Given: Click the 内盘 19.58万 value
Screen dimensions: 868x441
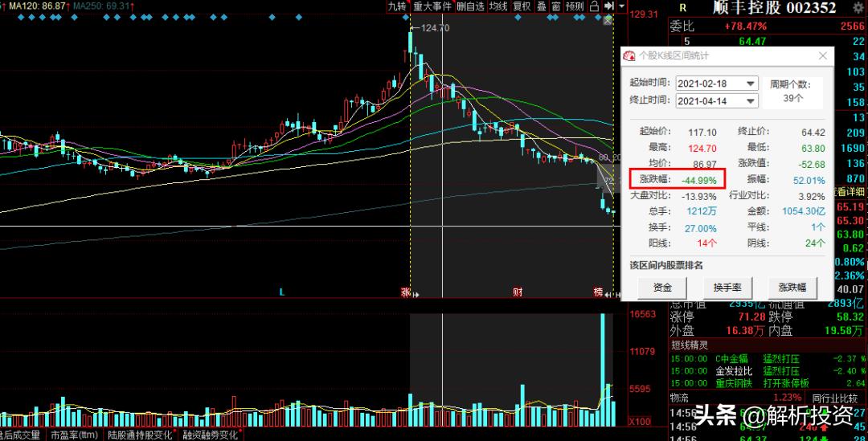Looking at the screenshot, I should pyautogui.click(x=844, y=331).
